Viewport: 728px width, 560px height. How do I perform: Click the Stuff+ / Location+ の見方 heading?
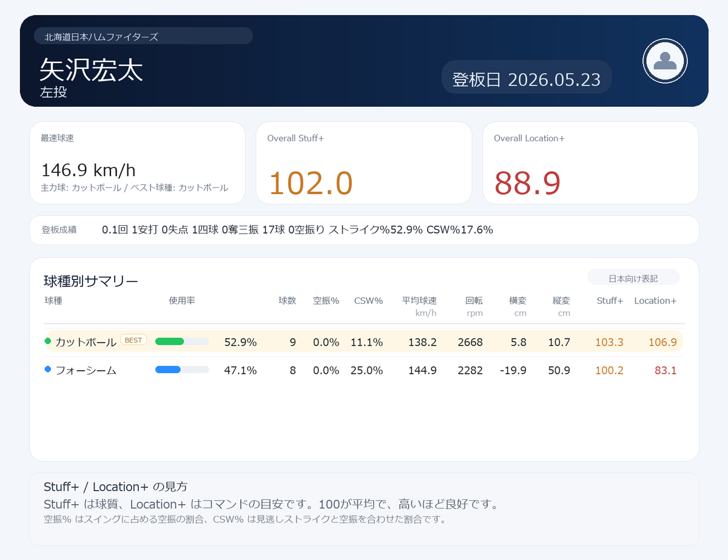pyautogui.click(x=115, y=487)
